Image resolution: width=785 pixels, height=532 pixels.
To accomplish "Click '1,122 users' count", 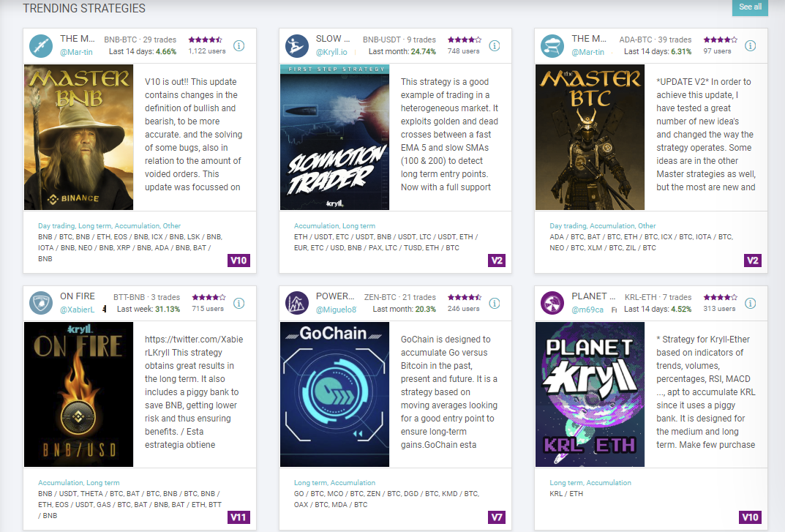I will [x=207, y=51].
